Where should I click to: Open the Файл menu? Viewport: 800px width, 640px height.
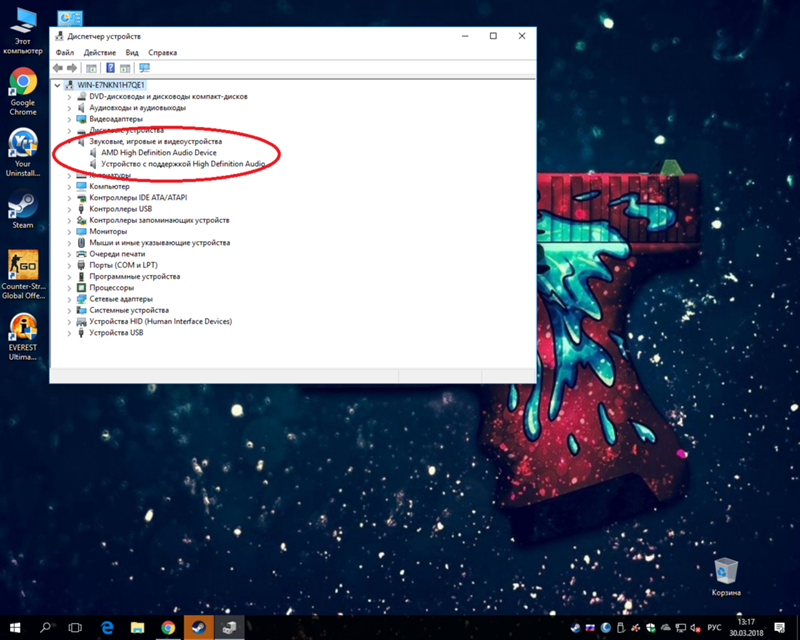[x=65, y=53]
